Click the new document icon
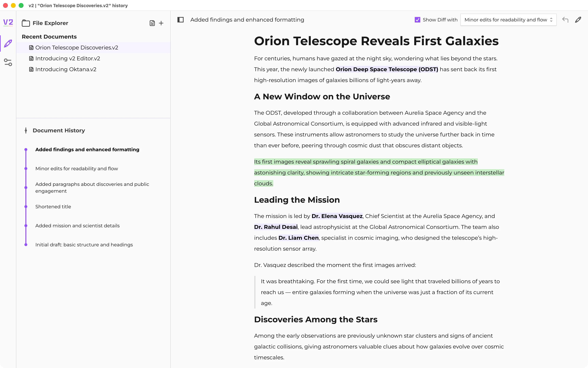588x368 pixels. (152, 23)
